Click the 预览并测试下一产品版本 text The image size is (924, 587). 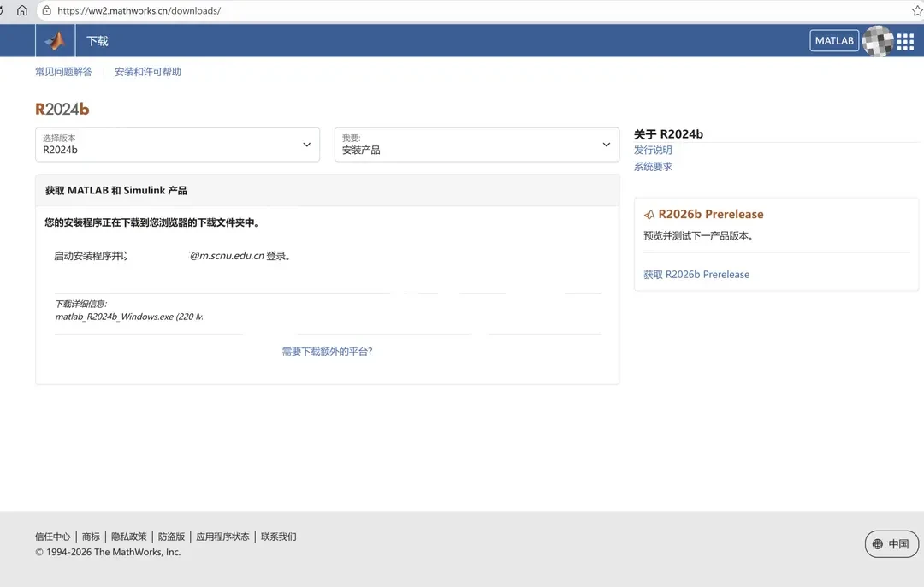click(698, 236)
